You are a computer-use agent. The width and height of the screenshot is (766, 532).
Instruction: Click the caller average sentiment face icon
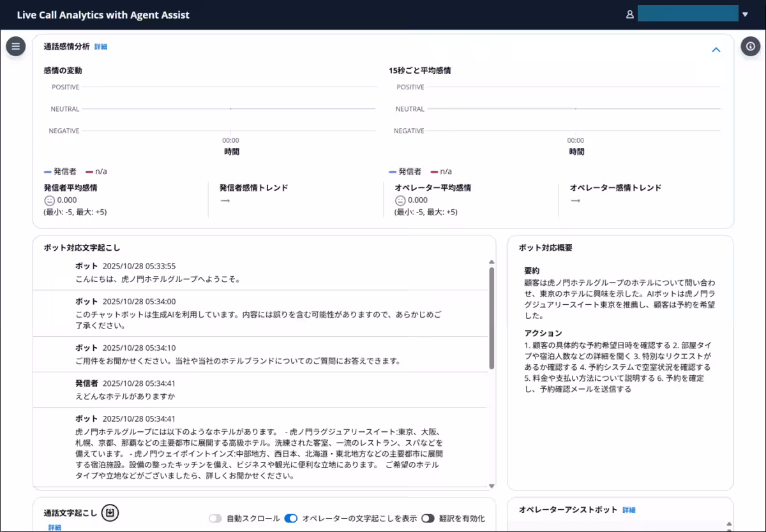pyautogui.click(x=49, y=200)
